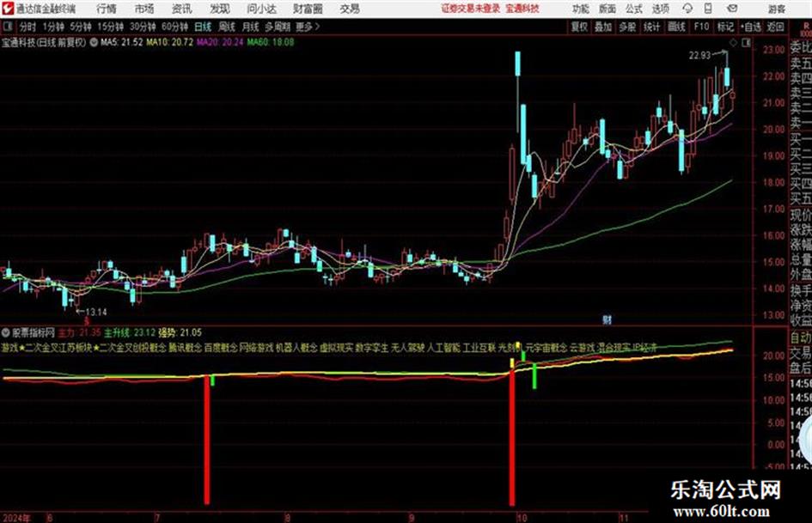Open the 选项 menu
The image size is (812, 523).
(661, 9)
